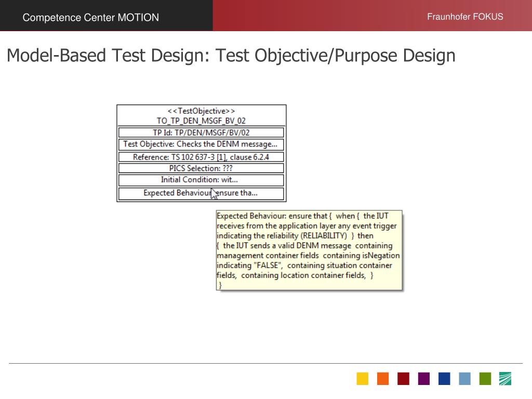Click the Initial Condition: wit... row
Viewport: 532px width, 399px height.
(201, 180)
